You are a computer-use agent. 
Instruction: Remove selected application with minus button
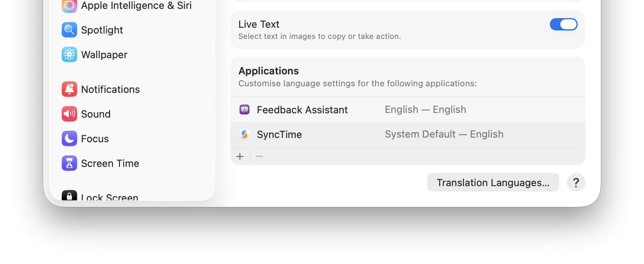[259, 156]
